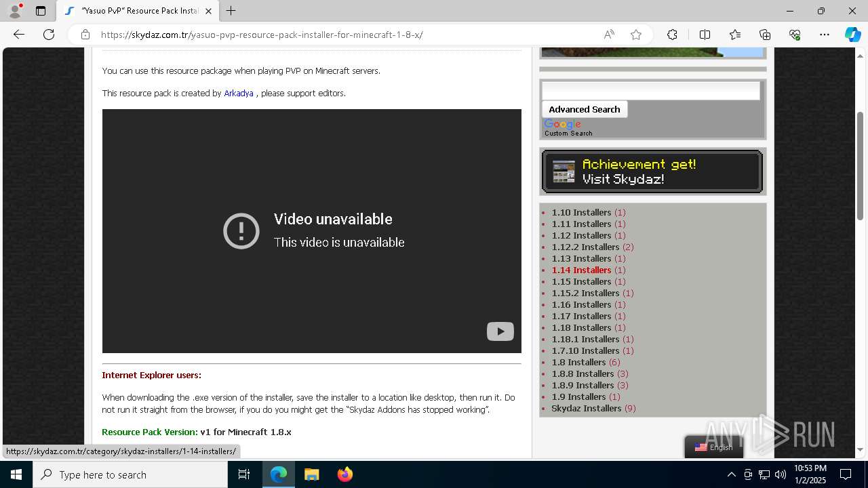Viewport: 868px width, 488px height.
Task: Show hidden system tray icons
Action: click(x=731, y=474)
